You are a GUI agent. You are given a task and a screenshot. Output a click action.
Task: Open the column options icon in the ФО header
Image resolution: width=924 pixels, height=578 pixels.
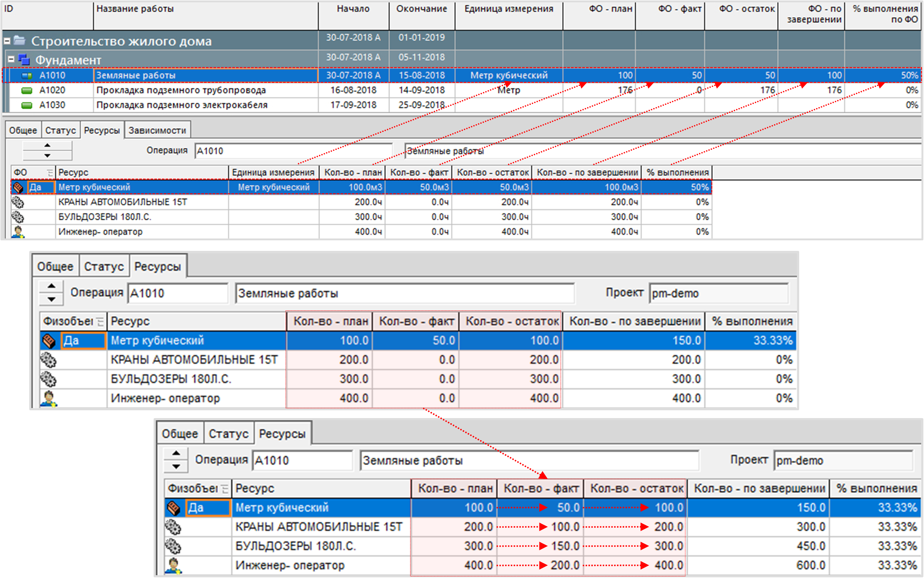(x=50, y=173)
